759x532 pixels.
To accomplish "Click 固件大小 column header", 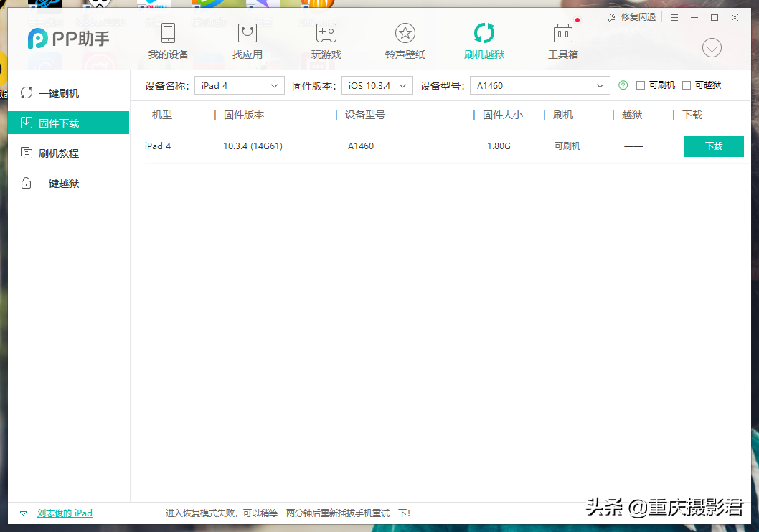I will click(503, 115).
